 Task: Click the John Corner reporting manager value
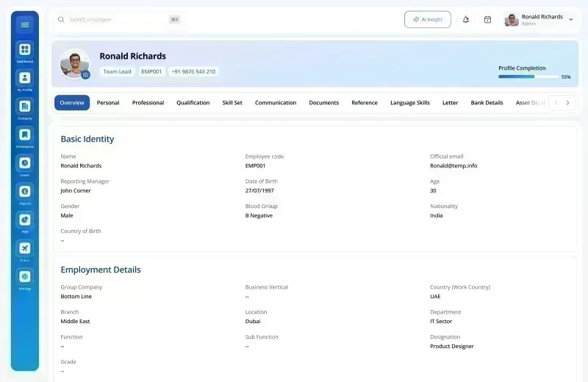76,190
